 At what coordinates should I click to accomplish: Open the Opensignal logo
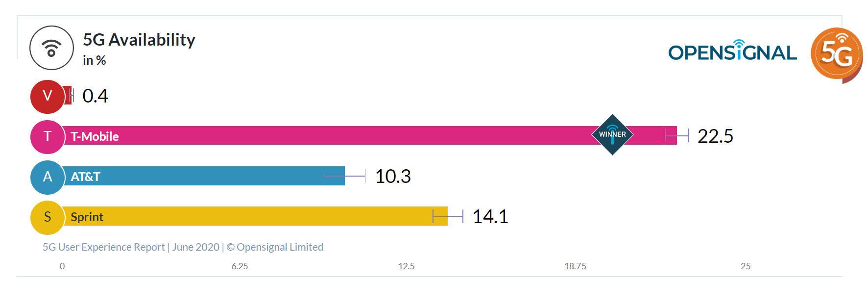click(x=732, y=52)
